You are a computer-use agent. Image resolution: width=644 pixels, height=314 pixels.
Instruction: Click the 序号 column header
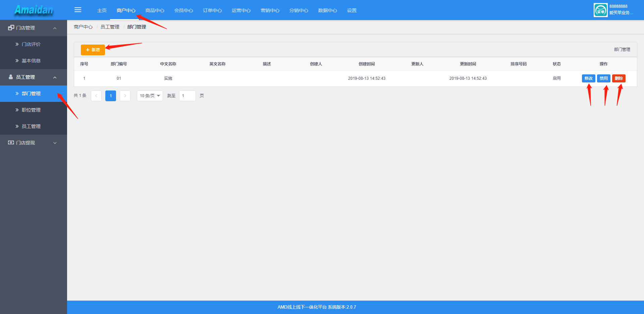coord(84,64)
